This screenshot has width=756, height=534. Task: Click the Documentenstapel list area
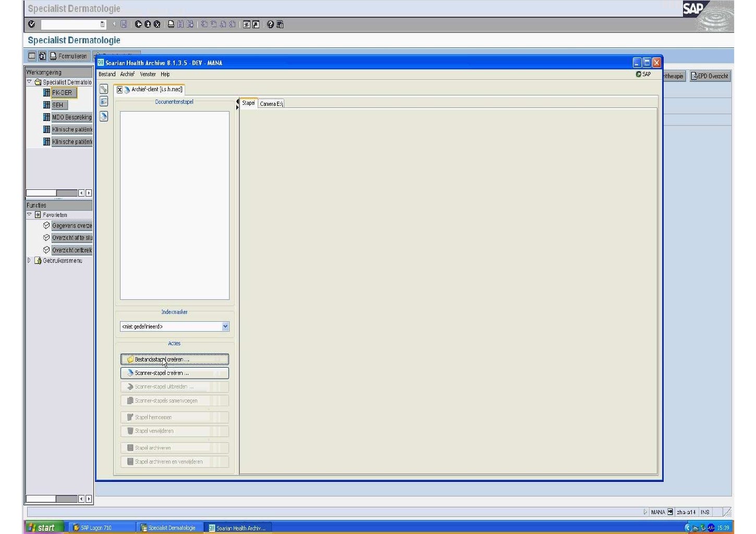click(x=175, y=205)
